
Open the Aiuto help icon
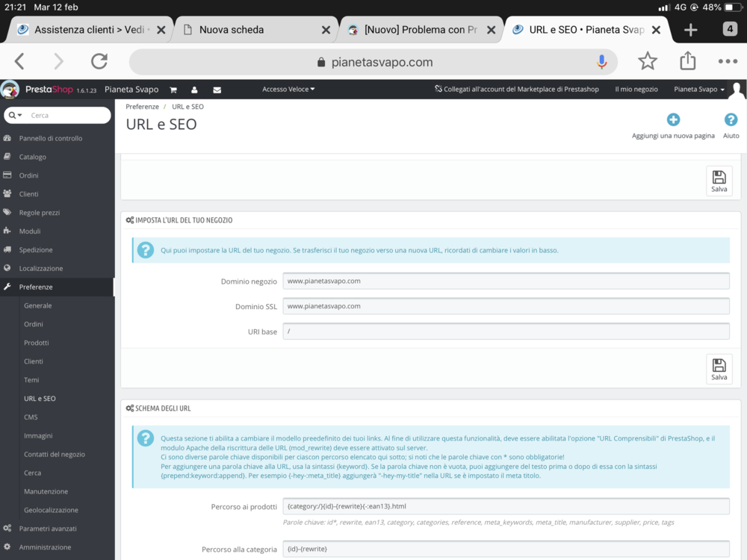[x=731, y=119]
